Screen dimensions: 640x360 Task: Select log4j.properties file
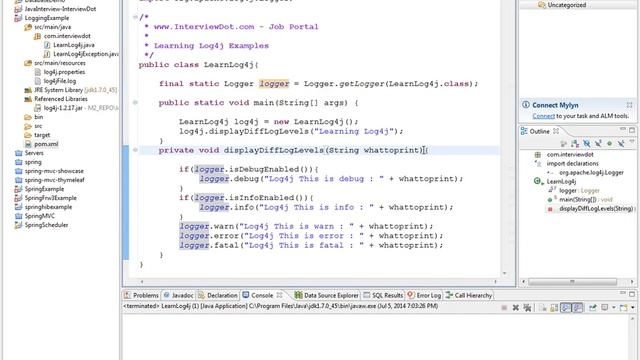[64, 72]
